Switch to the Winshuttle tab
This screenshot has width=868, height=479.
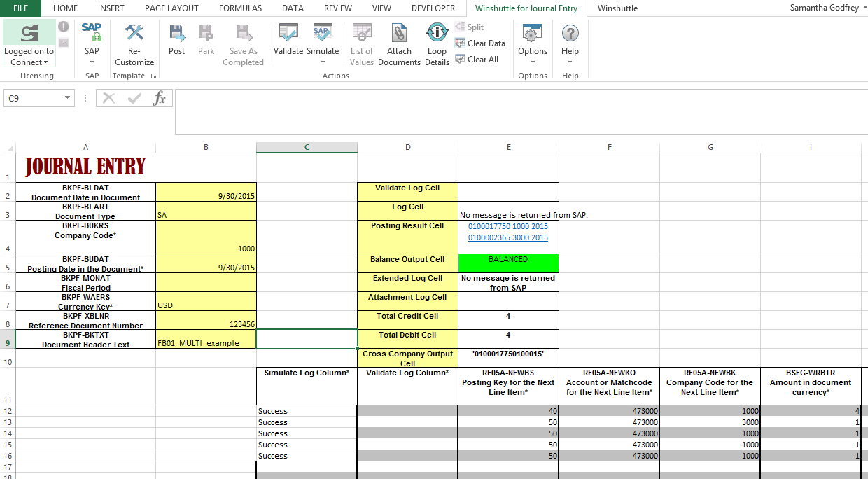[x=617, y=8]
